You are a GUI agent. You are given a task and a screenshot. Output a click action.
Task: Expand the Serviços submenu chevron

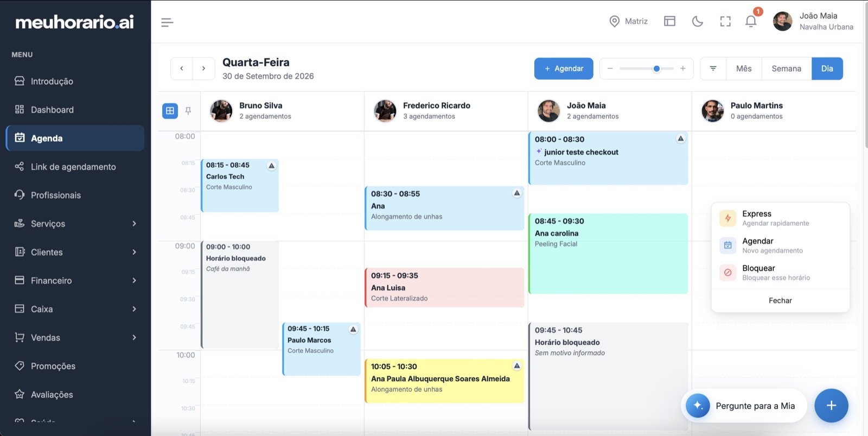point(134,224)
